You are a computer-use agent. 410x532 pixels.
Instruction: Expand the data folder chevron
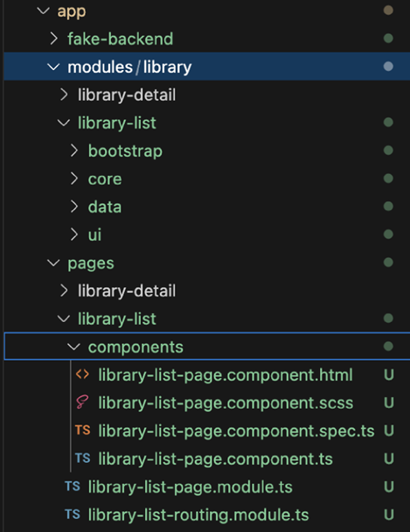coord(73,206)
